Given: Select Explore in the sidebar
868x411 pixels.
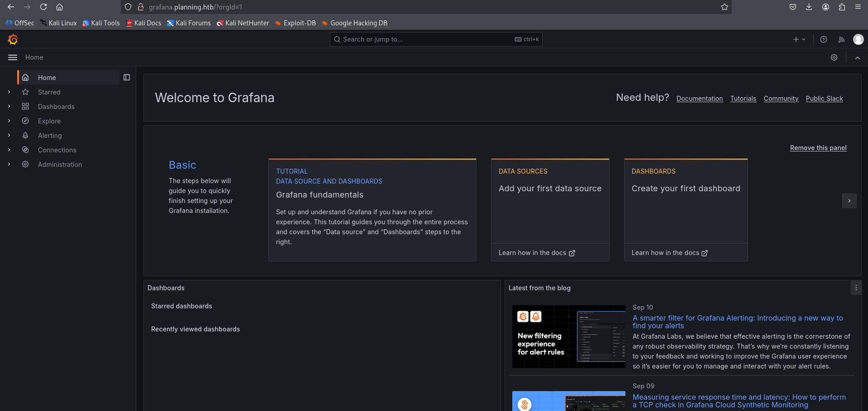Looking at the screenshot, I should [49, 121].
